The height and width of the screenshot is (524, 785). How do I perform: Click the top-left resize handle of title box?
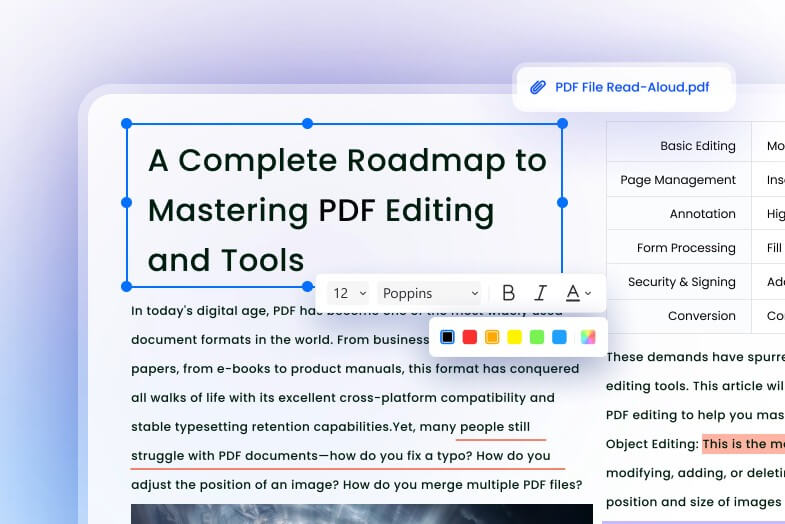tap(127, 123)
